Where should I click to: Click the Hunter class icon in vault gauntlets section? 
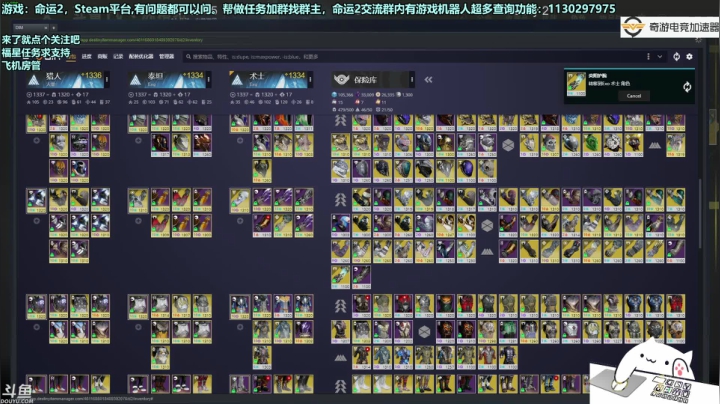340,199
